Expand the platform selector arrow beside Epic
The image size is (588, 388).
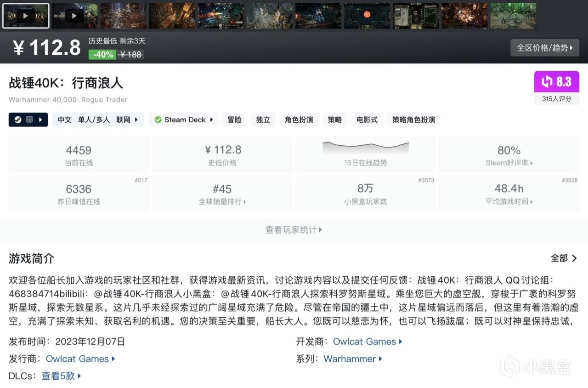pos(41,120)
